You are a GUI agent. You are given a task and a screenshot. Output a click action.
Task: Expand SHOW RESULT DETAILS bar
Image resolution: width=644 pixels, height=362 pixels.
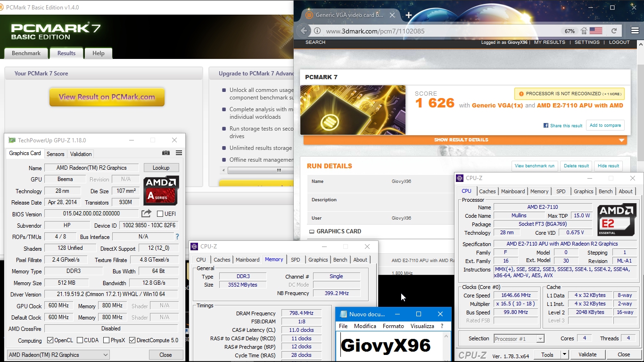coord(465,140)
